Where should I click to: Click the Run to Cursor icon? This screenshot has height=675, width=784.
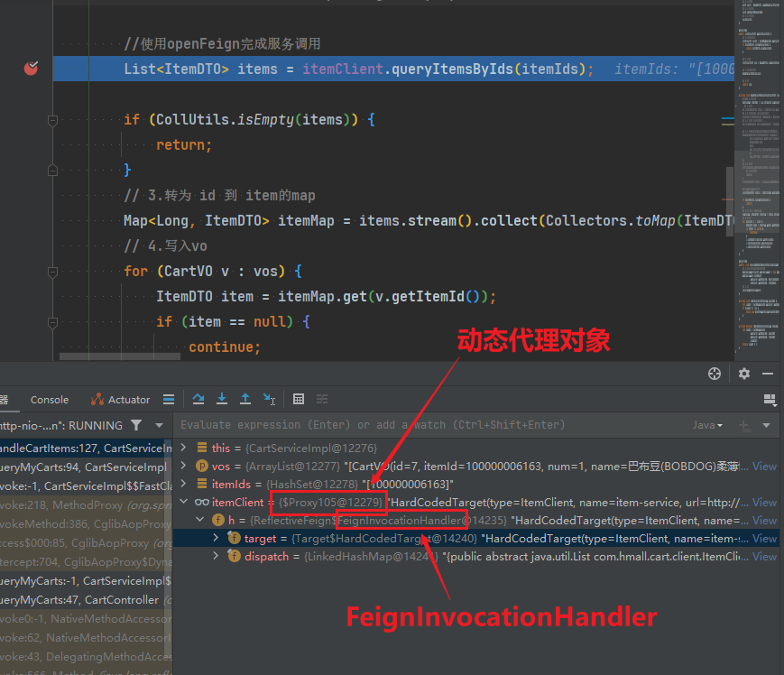(269, 399)
